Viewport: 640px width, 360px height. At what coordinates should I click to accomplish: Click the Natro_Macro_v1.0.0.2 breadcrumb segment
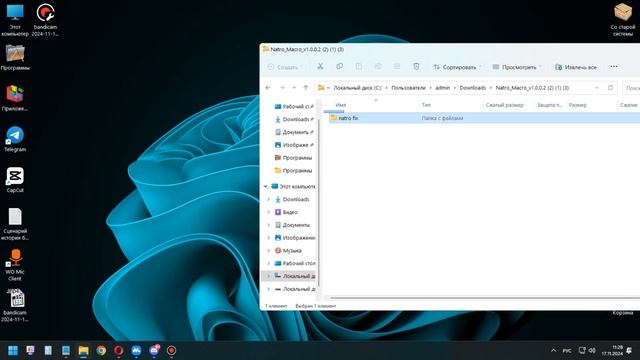[532, 88]
